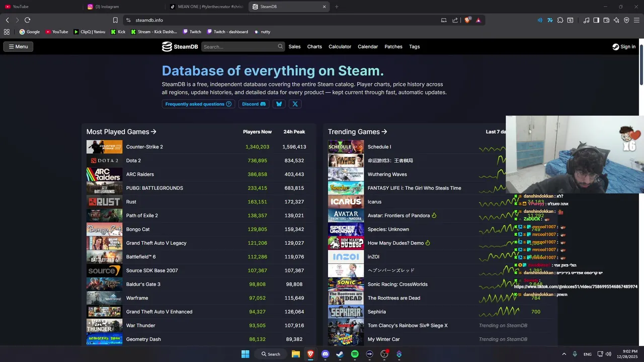Open the browser hamburger menu
644x362 pixels.
[x=637, y=20]
